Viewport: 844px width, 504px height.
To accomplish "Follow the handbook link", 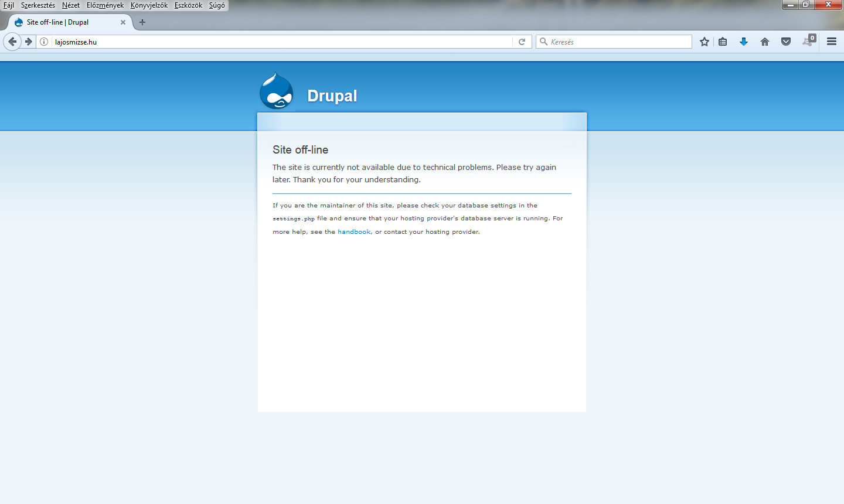I will (354, 232).
